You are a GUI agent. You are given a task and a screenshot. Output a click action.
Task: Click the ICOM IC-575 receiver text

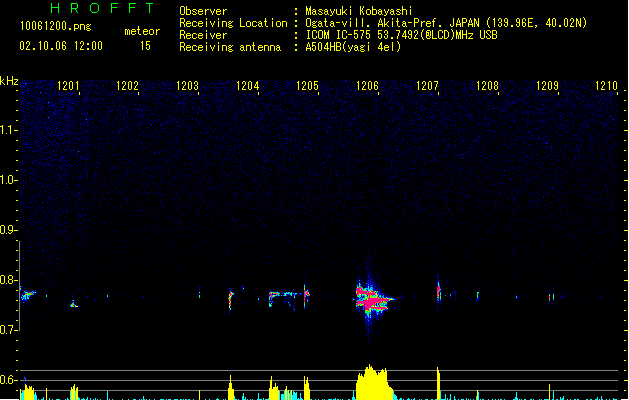402,35
